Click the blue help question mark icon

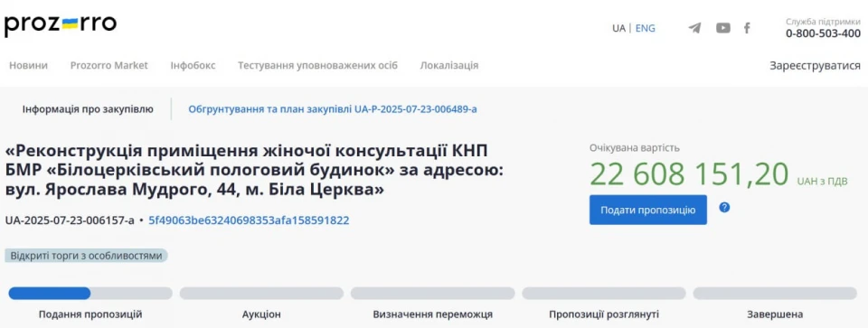(724, 208)
